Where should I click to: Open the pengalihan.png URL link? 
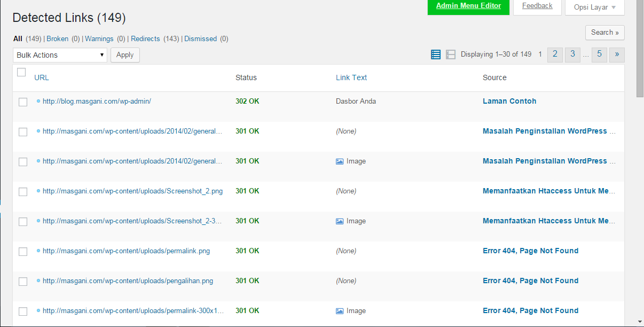[x=128, y=281]
